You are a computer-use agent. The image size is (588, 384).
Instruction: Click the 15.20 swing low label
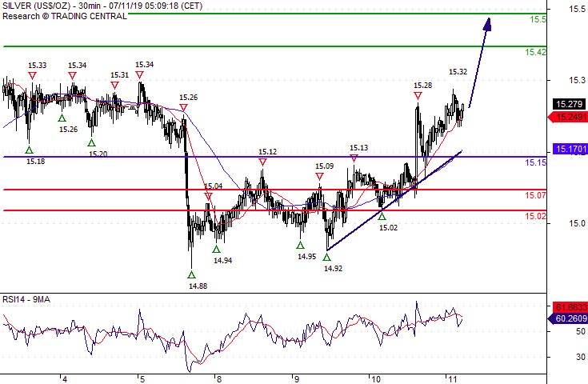(x=98, y=154)
